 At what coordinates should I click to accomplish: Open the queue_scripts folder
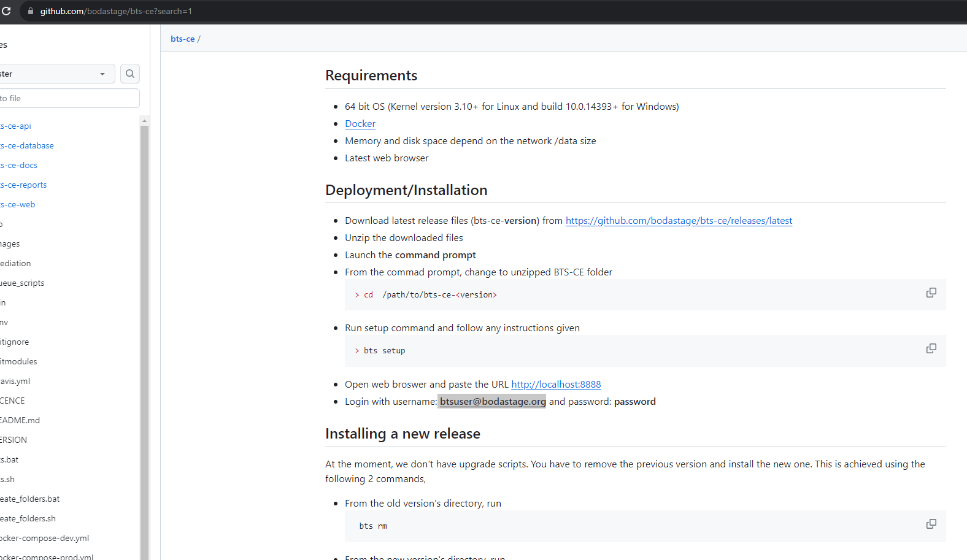click(22, 283)
